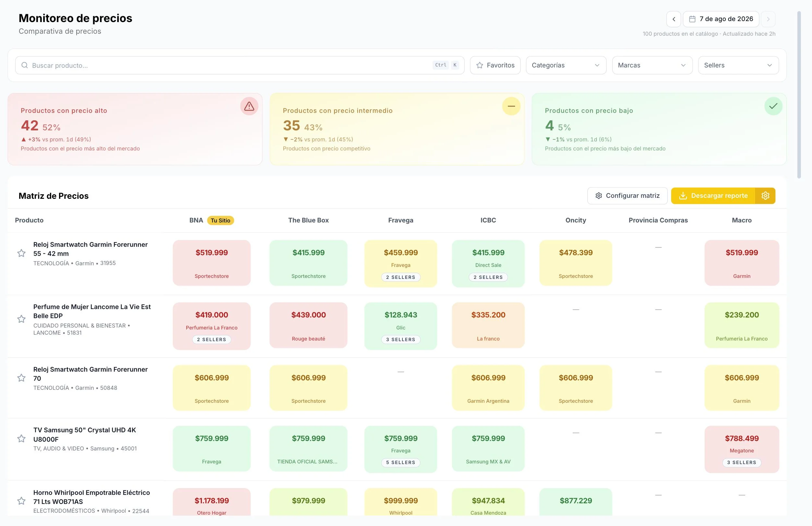This screenshot has width=812, height=526.
Task: Select Macro price $239.200 Perfumeria La Franco
Action: point(742,325)
